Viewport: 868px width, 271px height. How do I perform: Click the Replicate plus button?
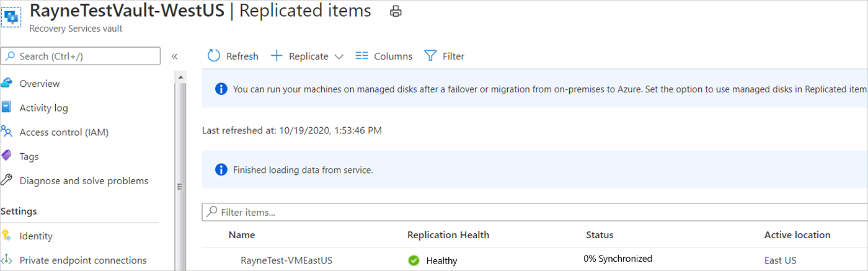coord(277,56)
